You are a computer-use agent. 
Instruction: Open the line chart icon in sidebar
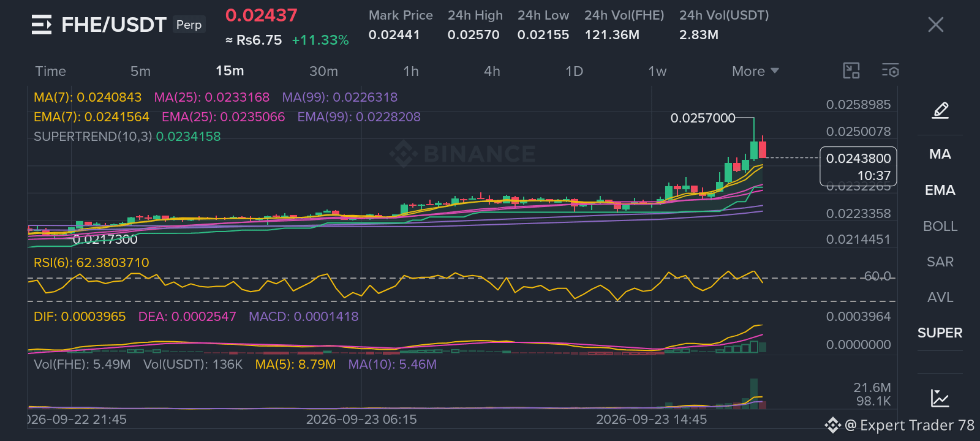940,398
